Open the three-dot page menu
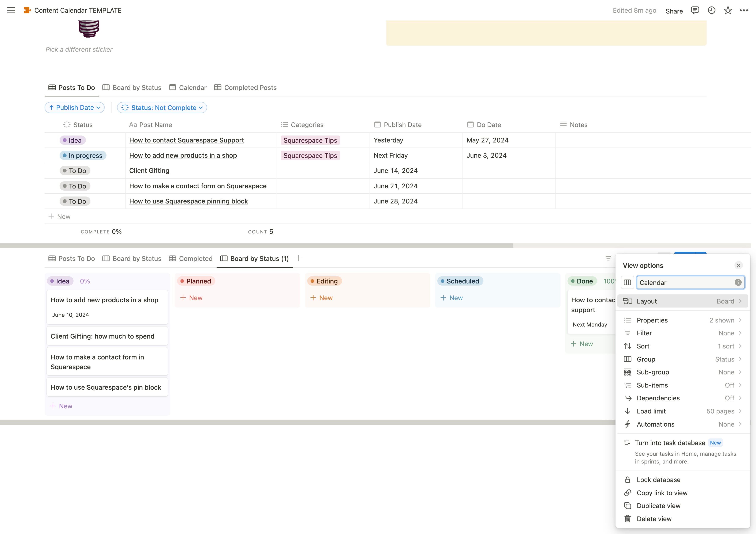This screenshot has height=534, width=756. tap(744, 10)
